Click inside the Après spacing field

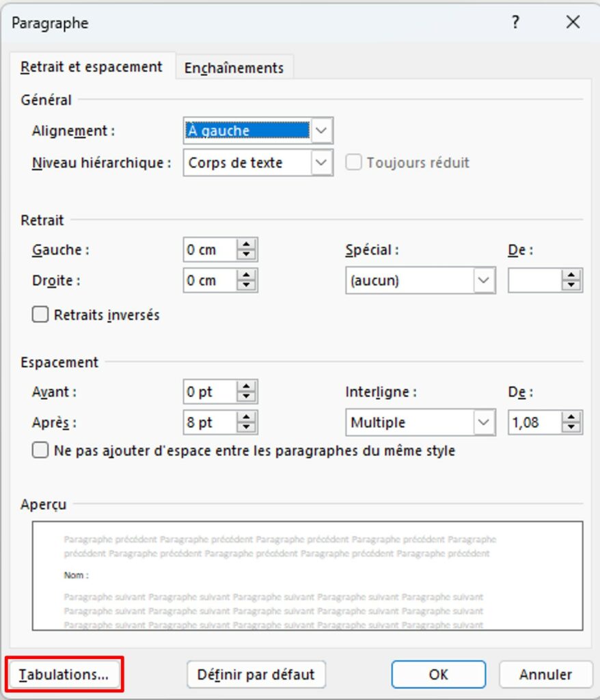pyautogui.click(x=212, y=422)
